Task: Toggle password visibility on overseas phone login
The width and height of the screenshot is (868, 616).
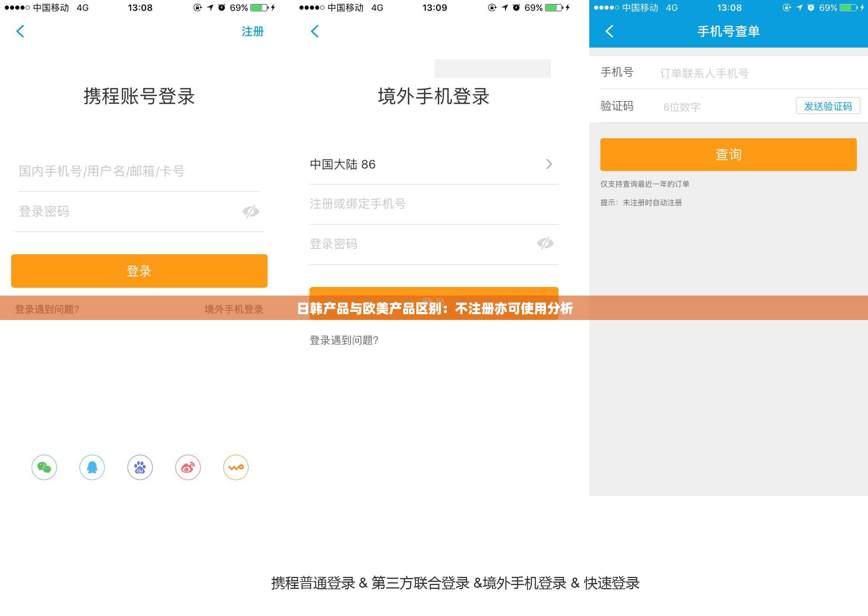Action: click(x=545, y=243)
